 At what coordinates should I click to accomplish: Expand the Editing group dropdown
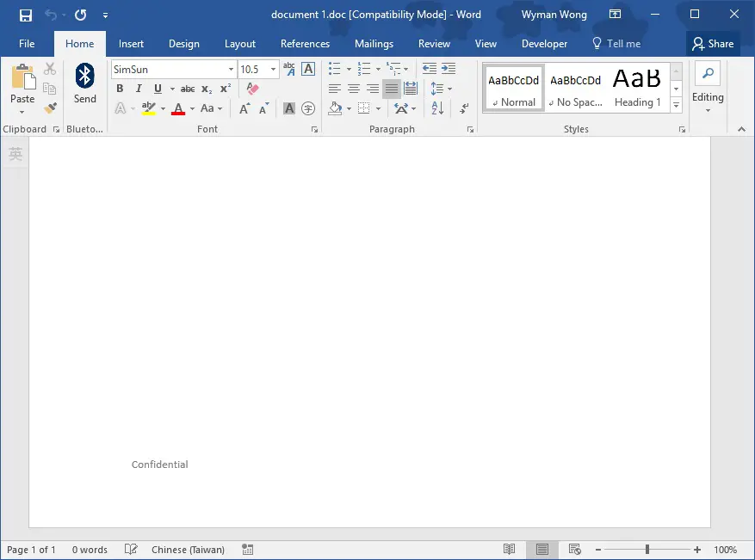pos(708,111)
